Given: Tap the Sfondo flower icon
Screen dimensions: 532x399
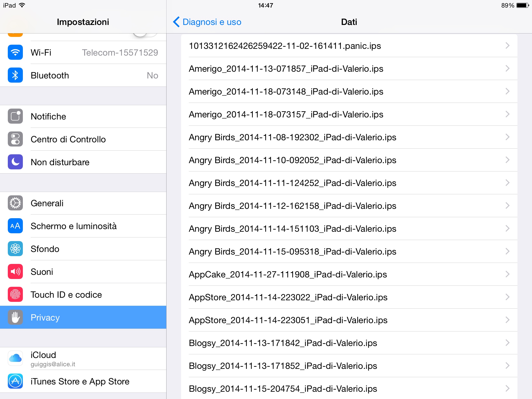Looking at the screenshot, I should click(x=15, y=249).
